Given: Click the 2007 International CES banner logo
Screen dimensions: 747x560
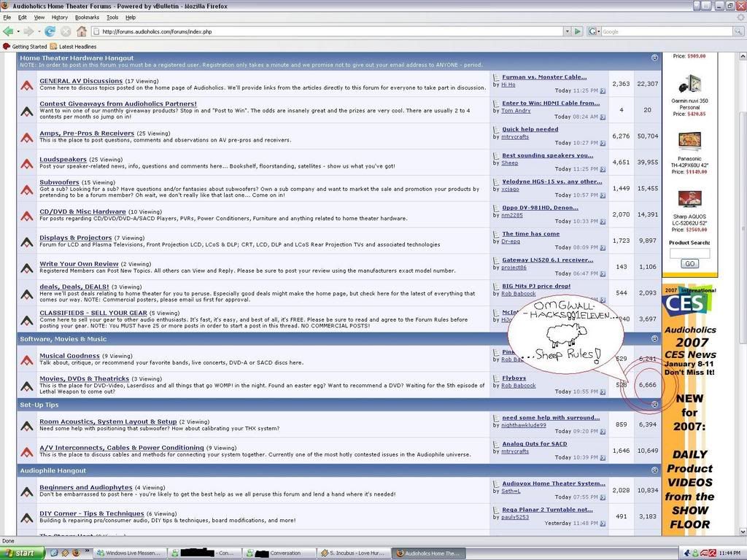Looking at the screenshot, I should pos(689,301).
